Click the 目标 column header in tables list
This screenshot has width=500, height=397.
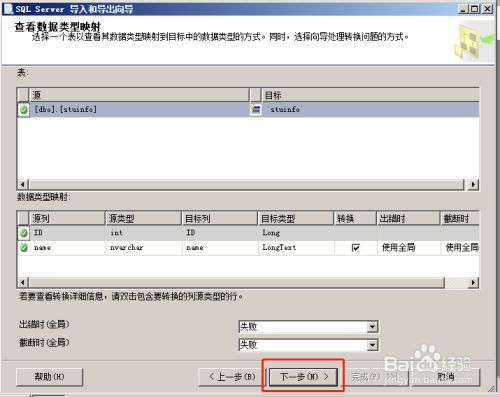[x=371, y=95]
